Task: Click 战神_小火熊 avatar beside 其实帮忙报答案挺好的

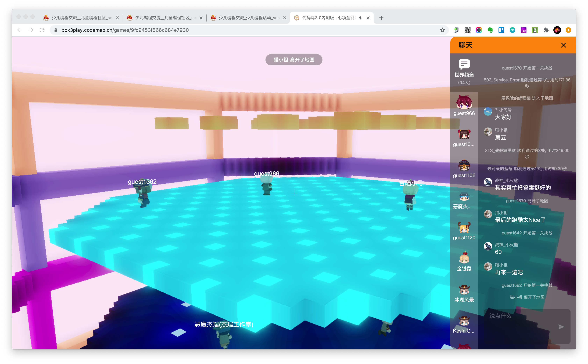Action: (x=488, y=182)
